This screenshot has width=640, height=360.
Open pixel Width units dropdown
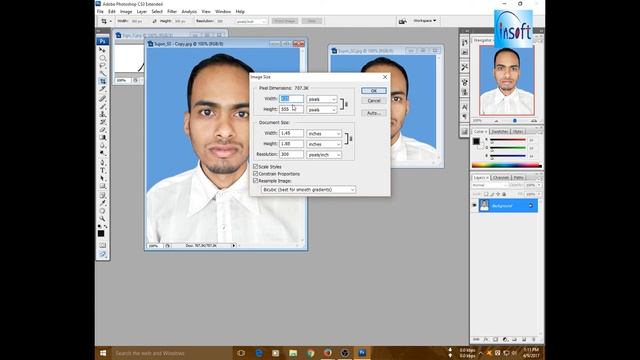(322, 99)
